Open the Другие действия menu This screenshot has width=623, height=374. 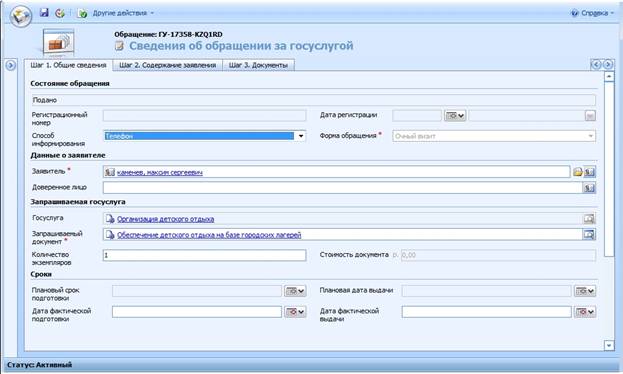pos(123,13)
